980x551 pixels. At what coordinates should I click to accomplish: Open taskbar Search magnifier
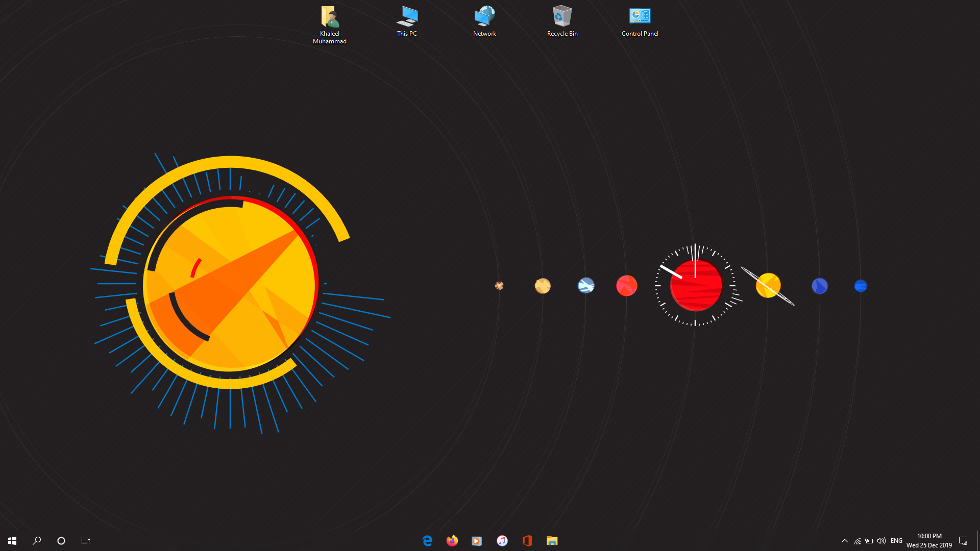[37, 540]
